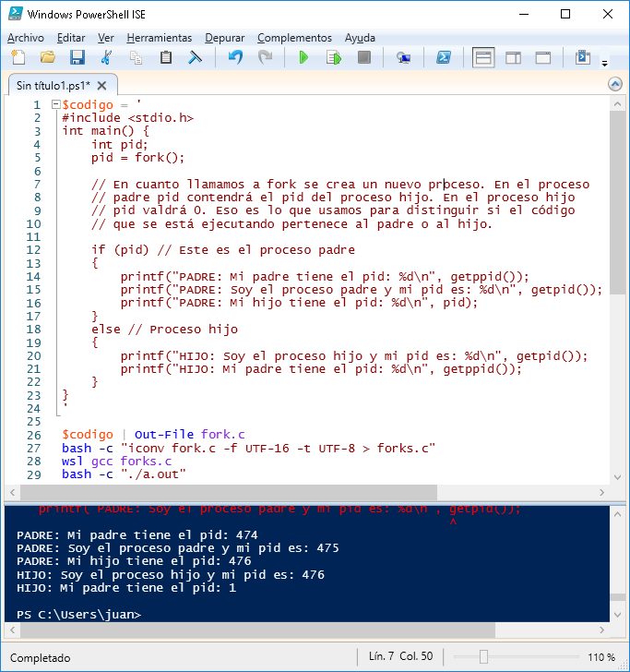Image resolution: width=630 pixels, height=672 pixels.
Task: Click script pane horizontal scrollbar thumb
Action: [x=228, y=492]
